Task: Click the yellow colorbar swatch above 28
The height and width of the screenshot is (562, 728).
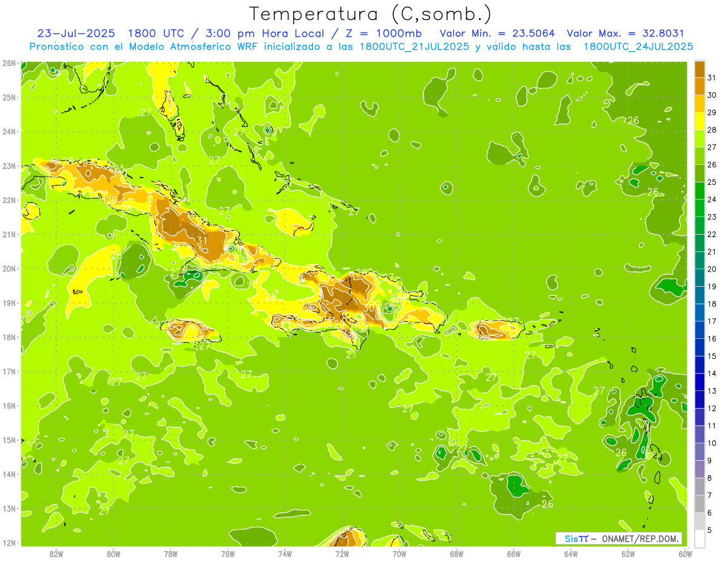Action: click(x=699, y=121)
